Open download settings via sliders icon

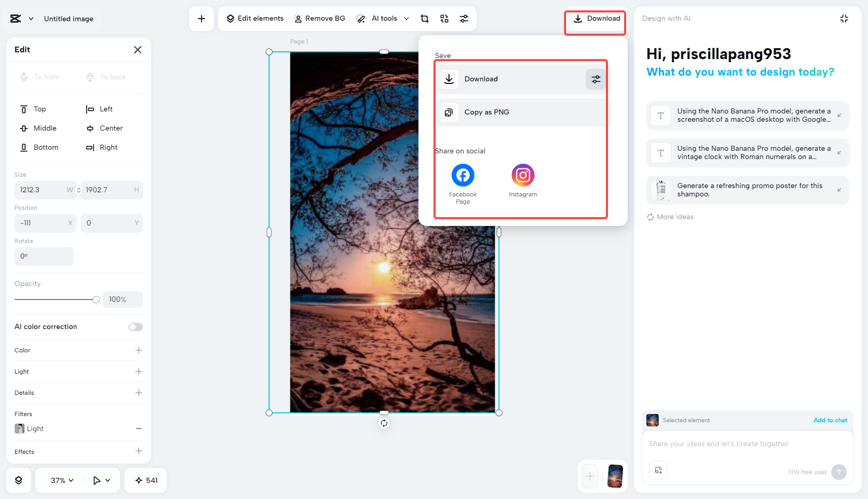pyautogui.click(x=595, y=79)
